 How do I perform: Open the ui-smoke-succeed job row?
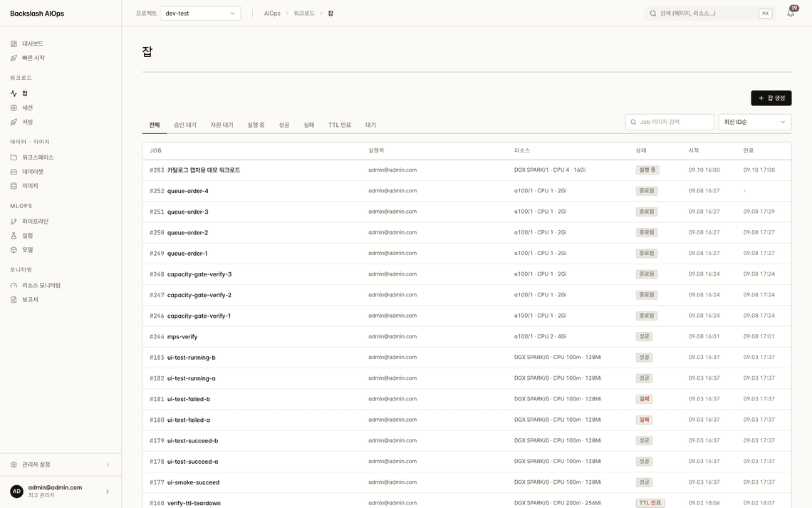click(467, 482)
